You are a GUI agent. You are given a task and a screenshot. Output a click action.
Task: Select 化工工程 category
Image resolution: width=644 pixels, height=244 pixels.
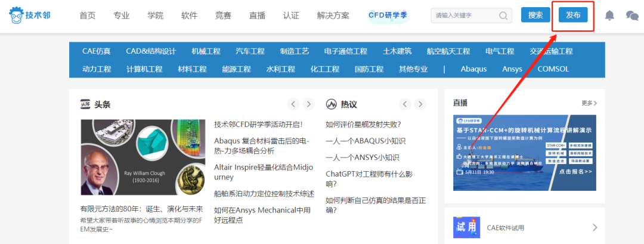click(x=325, y=69)
